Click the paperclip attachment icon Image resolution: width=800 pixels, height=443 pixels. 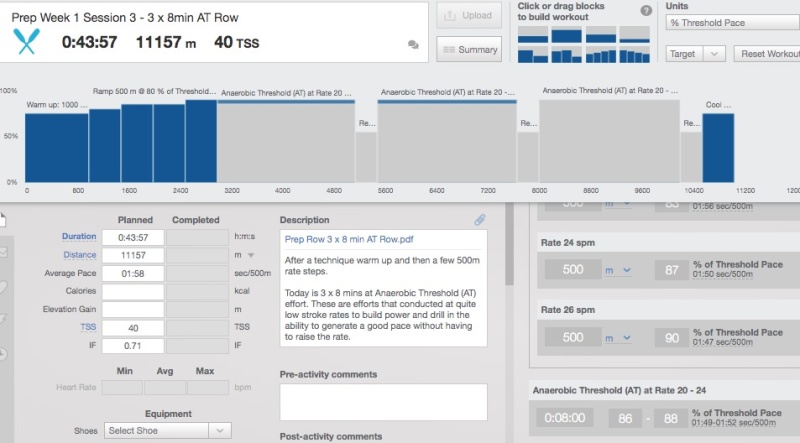pyautogui.click(x=479, y=219)
